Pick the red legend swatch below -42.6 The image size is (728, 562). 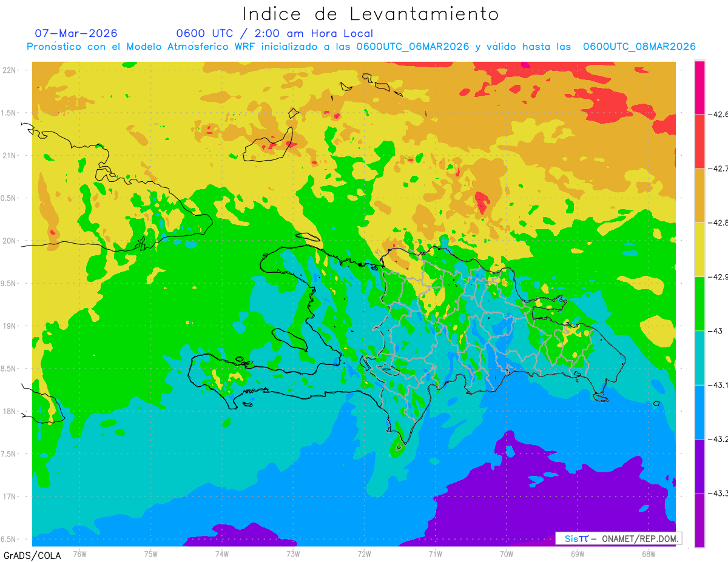[699, 141]
